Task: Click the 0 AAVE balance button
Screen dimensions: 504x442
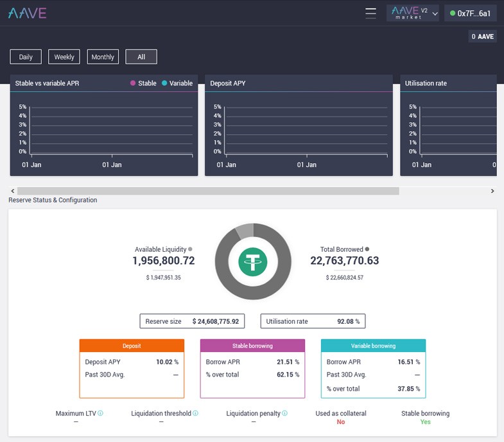Action: (x=482, y=37)
